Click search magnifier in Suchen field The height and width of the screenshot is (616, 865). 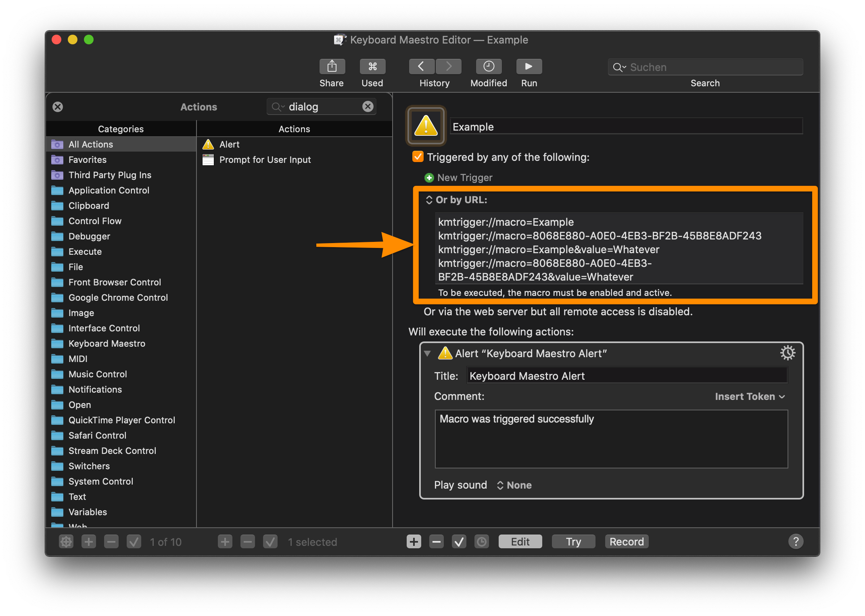click(618, 67)
